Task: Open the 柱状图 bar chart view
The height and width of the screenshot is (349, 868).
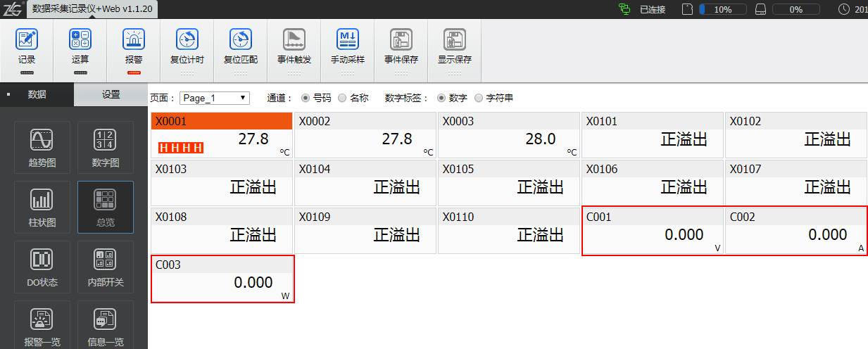Action: (42, 208)
